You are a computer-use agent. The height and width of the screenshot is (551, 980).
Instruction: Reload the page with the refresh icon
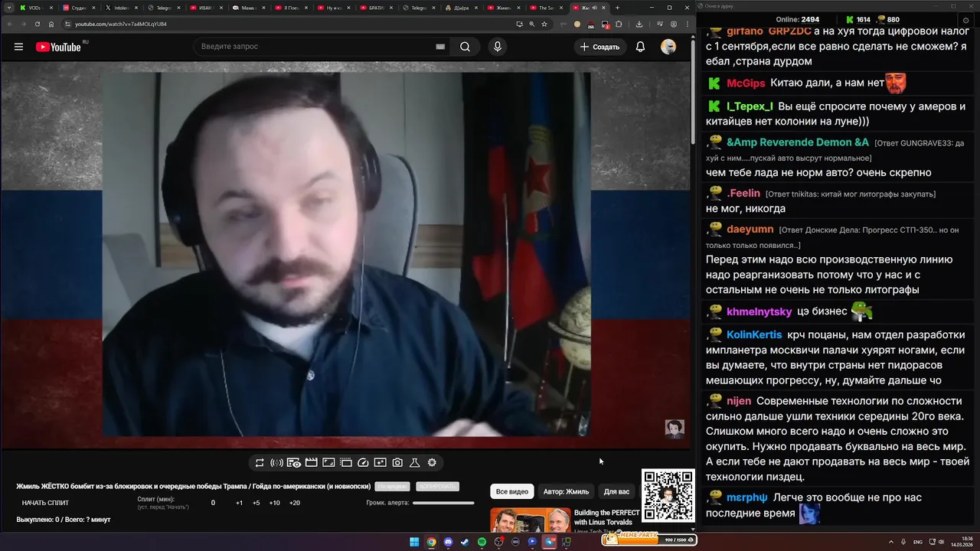(x=37, y=24)
